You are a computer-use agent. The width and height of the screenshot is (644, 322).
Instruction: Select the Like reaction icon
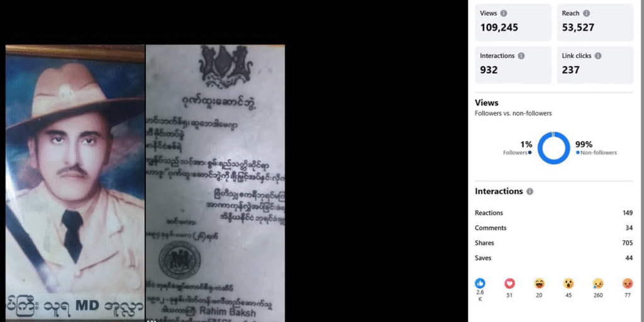(480, 284)
